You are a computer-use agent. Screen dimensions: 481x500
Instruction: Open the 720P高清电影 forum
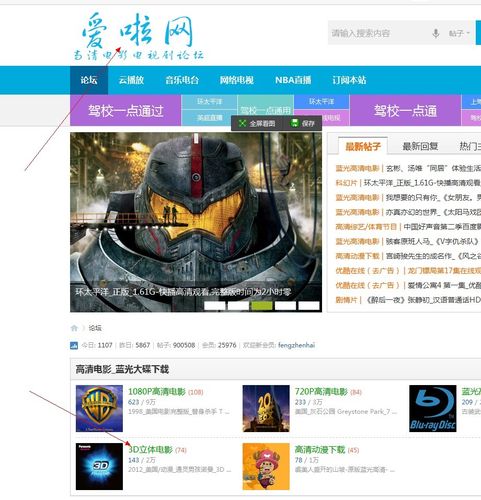[321, 392]
